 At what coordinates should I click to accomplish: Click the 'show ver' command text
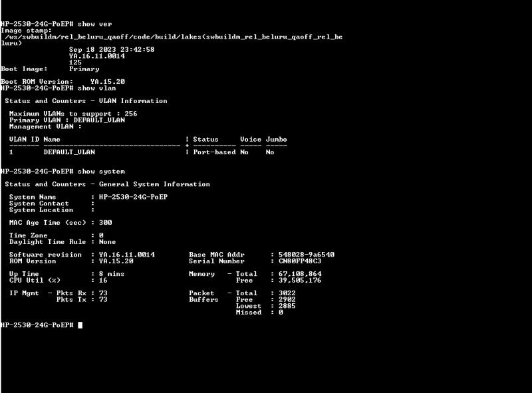click(94, 24)
